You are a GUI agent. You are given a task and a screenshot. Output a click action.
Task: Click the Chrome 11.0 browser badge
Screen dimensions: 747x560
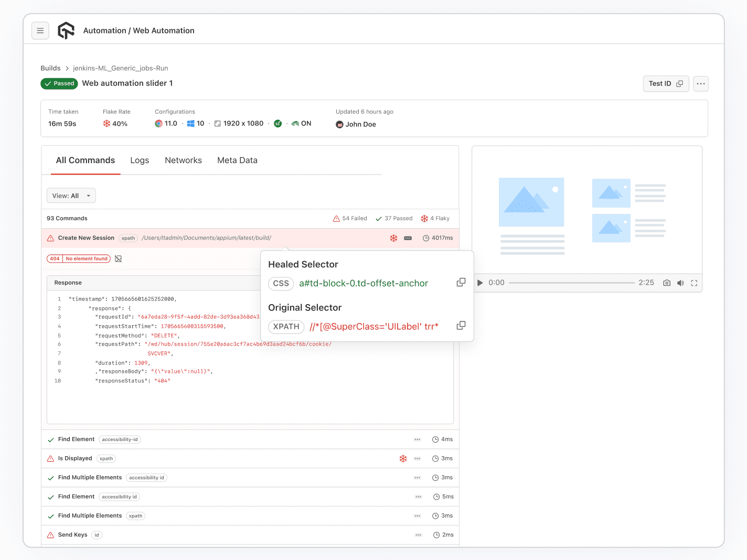(166, 123)
